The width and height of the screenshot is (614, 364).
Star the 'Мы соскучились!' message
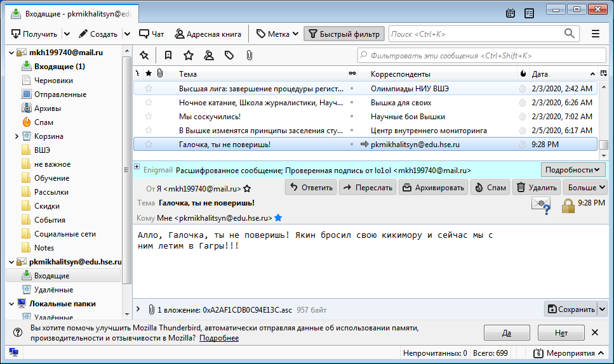point(149,116)
